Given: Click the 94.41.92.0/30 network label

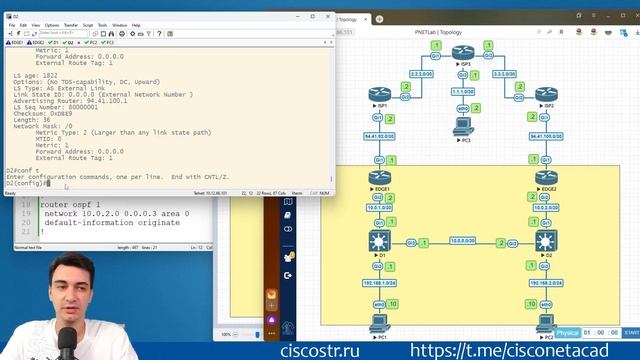Looking at the screenshot, I should pyautogui.click(x=380, y=136).
